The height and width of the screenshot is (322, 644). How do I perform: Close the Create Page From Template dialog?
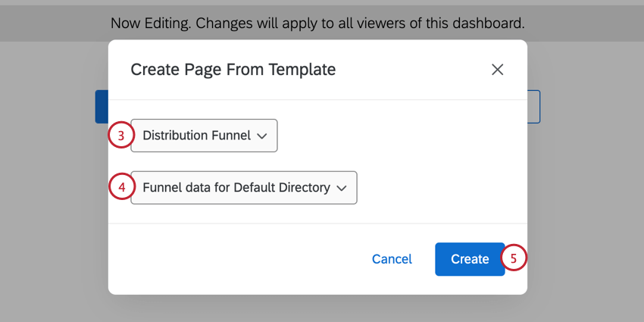tap(497, 70)
